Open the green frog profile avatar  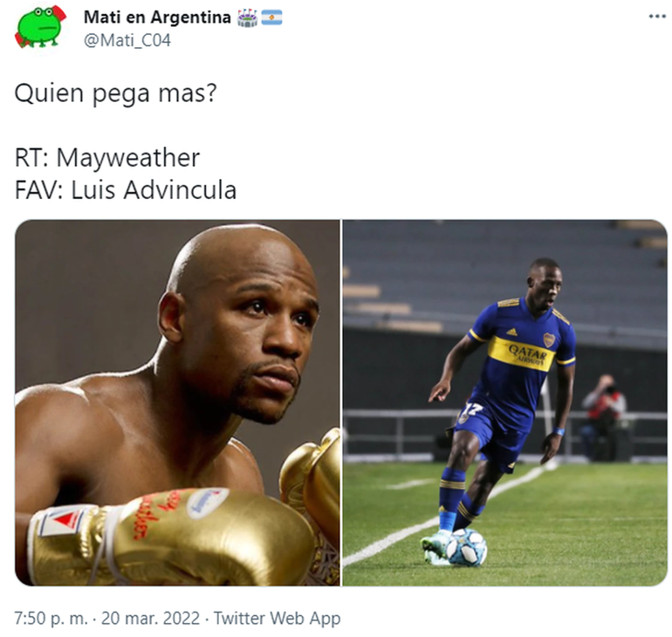point(41,26)
